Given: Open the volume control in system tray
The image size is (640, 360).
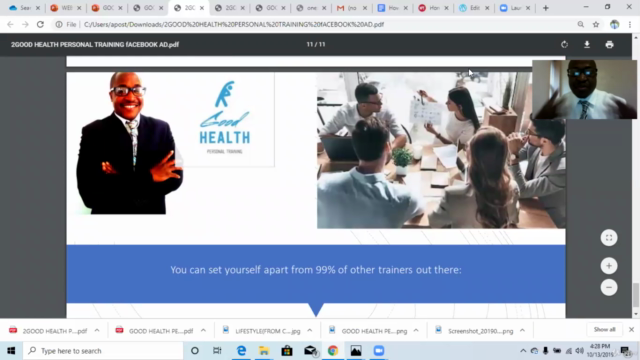Looking at the screenshot, I should [x=580, y=351].
